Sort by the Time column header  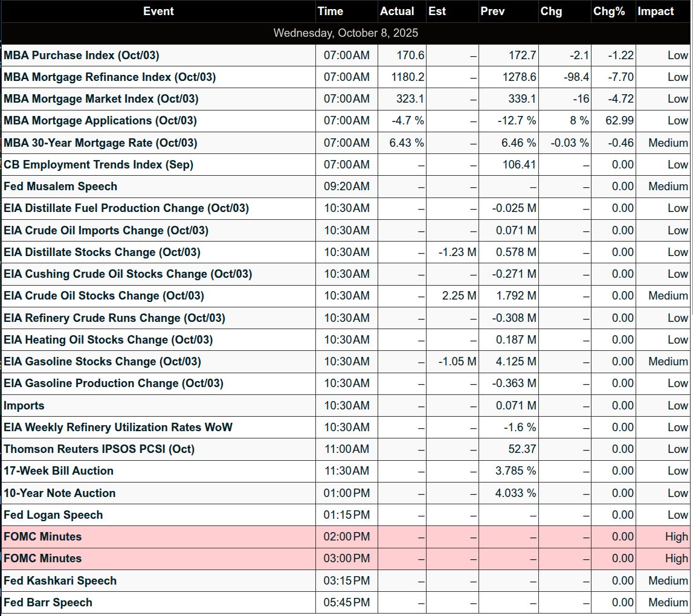click(x=330, y=11)
